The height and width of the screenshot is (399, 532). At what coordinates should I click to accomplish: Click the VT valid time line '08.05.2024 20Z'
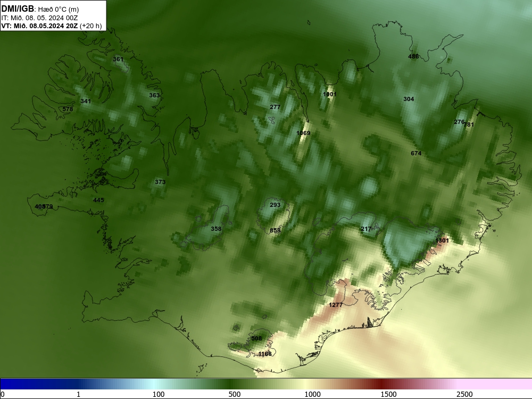(54, 26)
